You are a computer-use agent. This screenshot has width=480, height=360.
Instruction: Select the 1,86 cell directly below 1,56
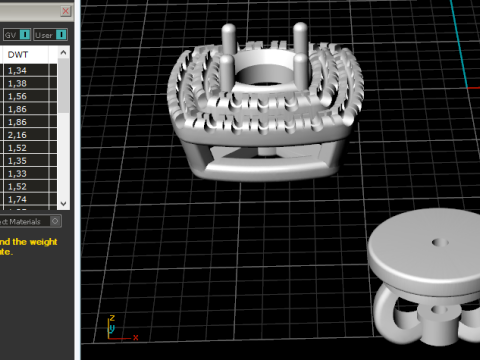pos(26,109)
